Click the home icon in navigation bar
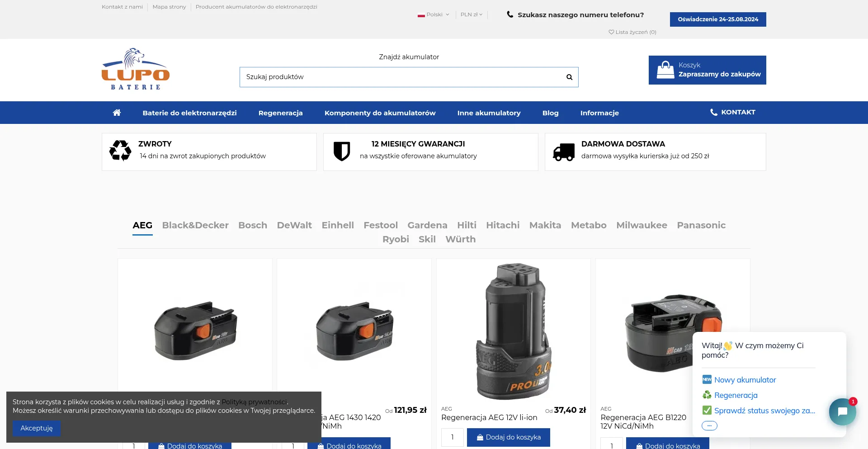 [117, 113]
